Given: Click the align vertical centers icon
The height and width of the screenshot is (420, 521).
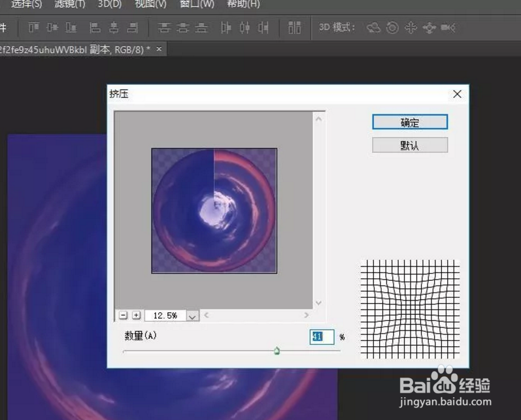Looking at the screenshot, I should [52, 27].
